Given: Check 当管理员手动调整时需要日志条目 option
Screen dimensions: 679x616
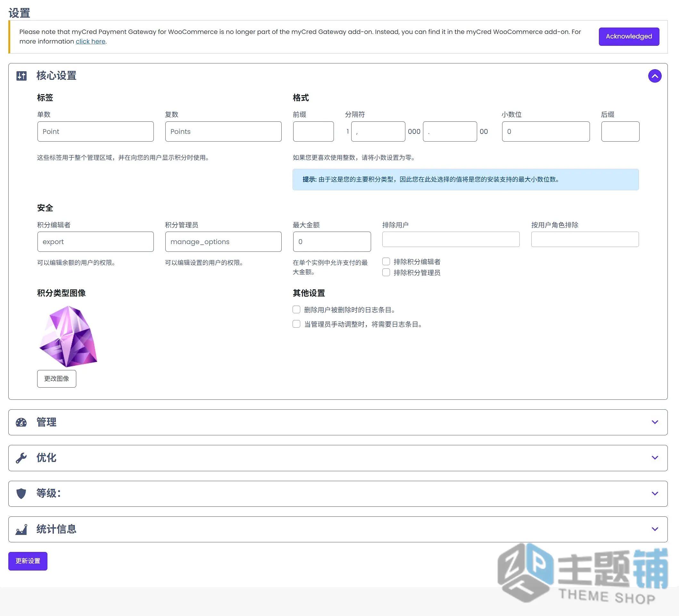Looking at the screenshot, I should click(296, 324).
